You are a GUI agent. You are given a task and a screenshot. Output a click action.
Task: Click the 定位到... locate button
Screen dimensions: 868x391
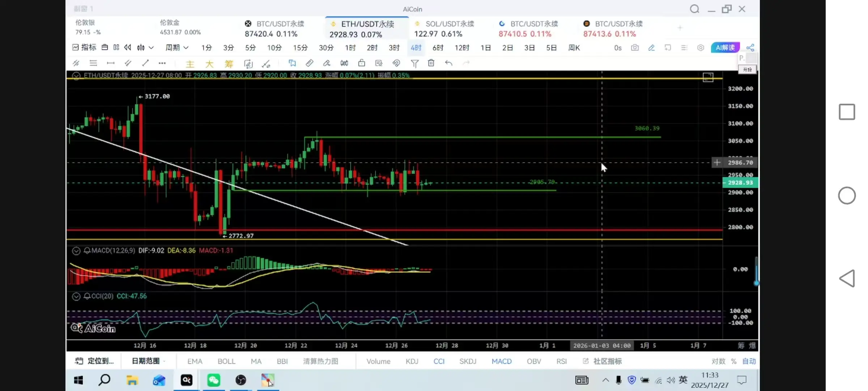point(94,361)
